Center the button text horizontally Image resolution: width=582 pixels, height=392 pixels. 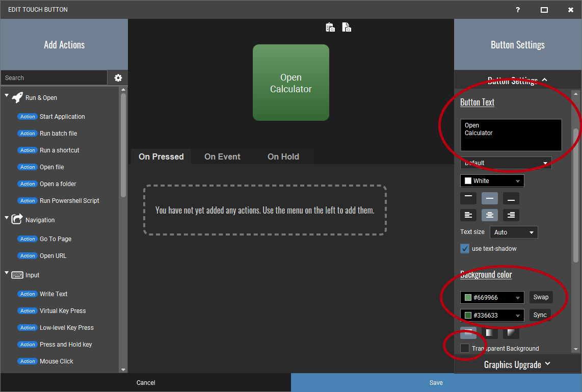click(490, 215)
